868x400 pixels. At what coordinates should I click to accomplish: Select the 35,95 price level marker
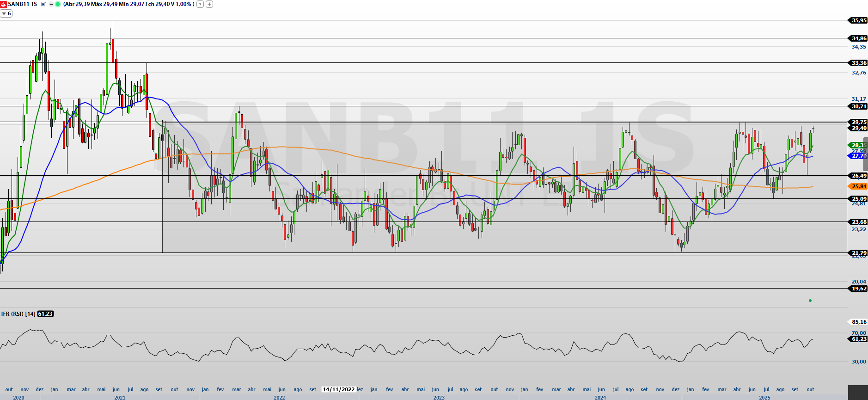coord(859,20)
